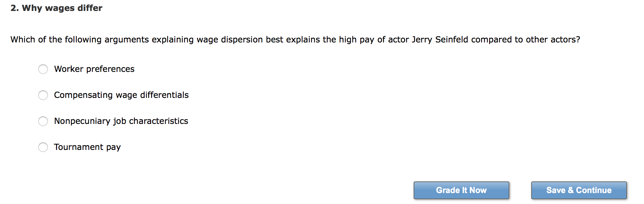Click the 'Tournament pay' answer label text
The image size is (644, 204).
pyautogui.click(x=87, y=147)
